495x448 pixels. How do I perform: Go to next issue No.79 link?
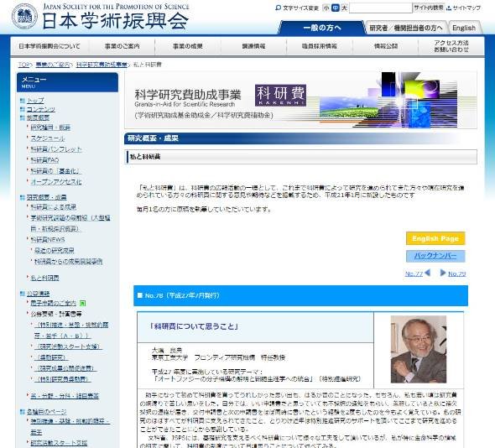pyautogui.click(x=456, y=273)
